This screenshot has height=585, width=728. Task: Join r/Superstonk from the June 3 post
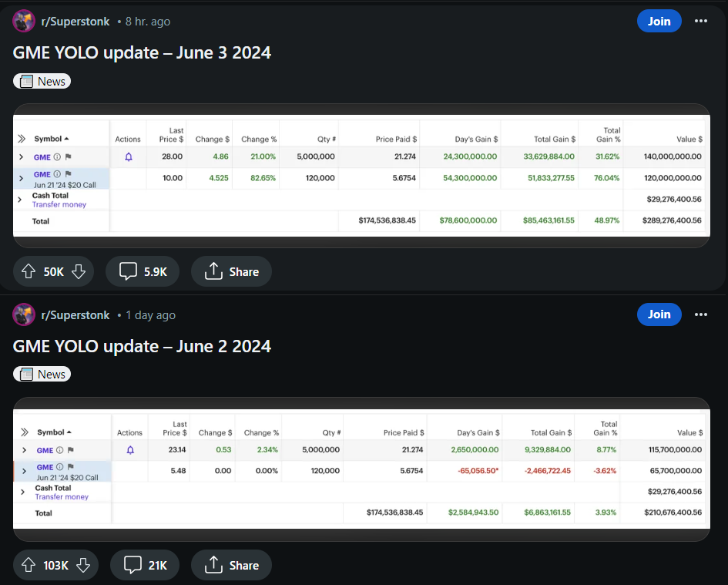tap(659, 22)
